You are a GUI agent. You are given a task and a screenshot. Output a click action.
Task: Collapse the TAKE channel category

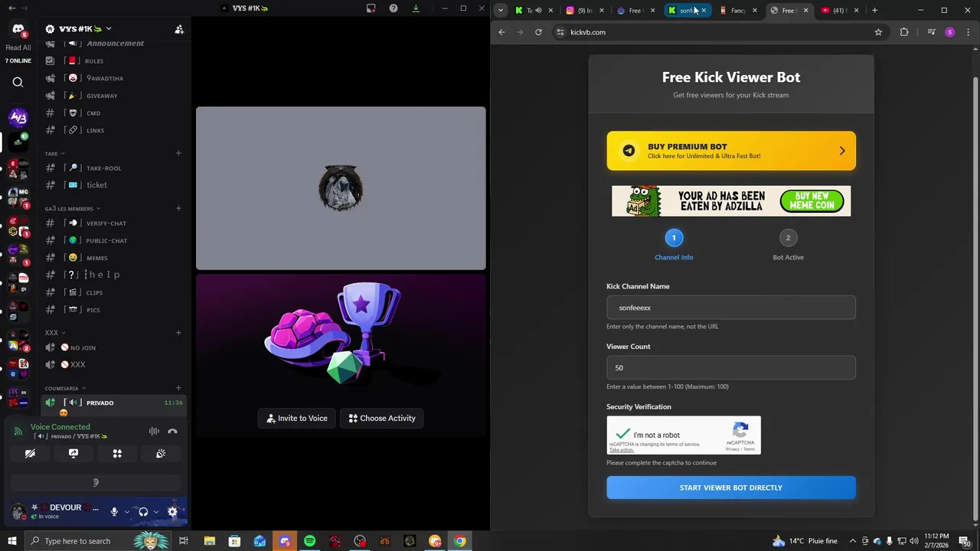coord(54,153)
